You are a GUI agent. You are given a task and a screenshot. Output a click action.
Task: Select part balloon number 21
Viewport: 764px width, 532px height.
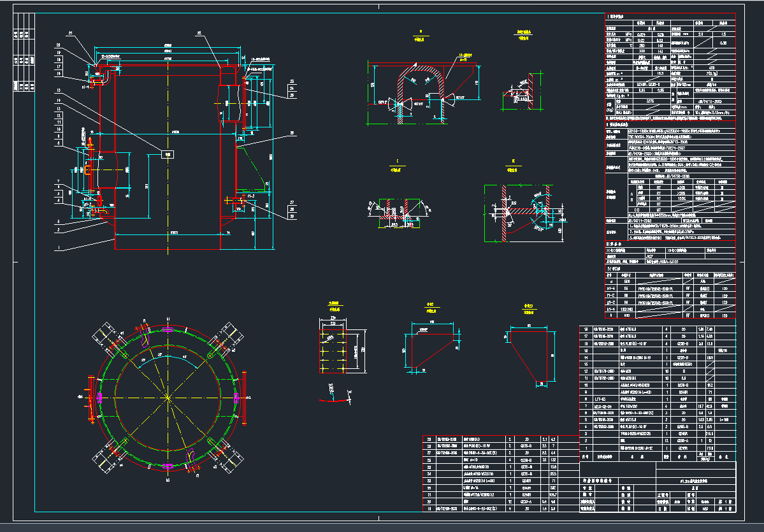click(x=71, y=32)
